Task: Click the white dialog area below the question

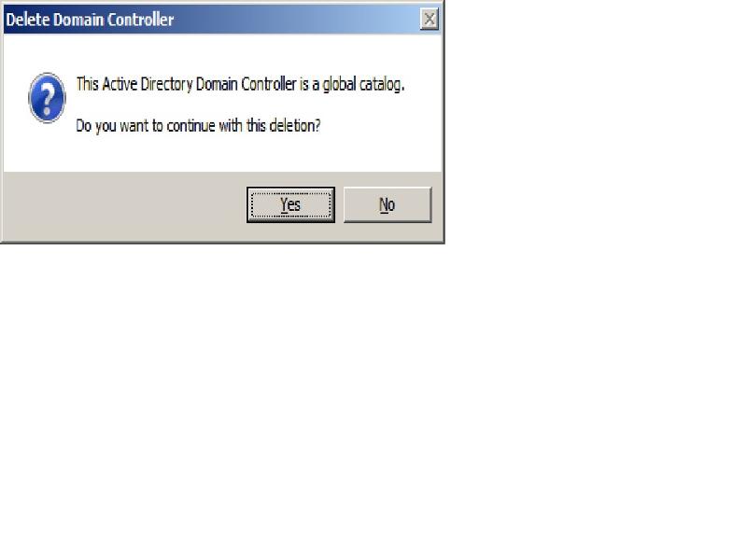Action: (222, 153)
